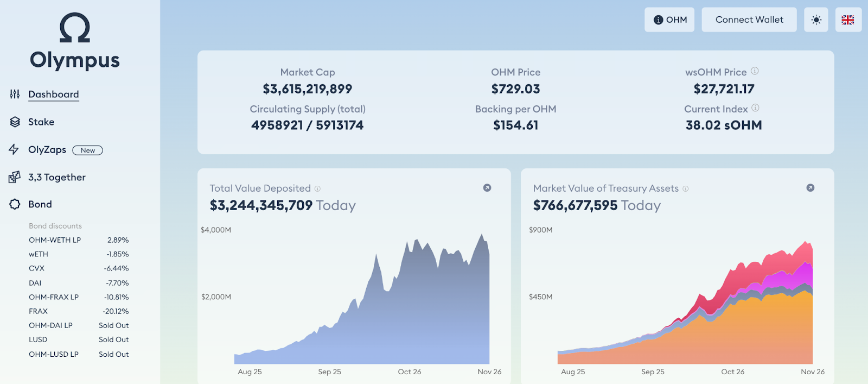Expand the Market Value of Treasury Assets chart
Image resolution: width=868 pixels, height=384 pixels.
(810, 187)
